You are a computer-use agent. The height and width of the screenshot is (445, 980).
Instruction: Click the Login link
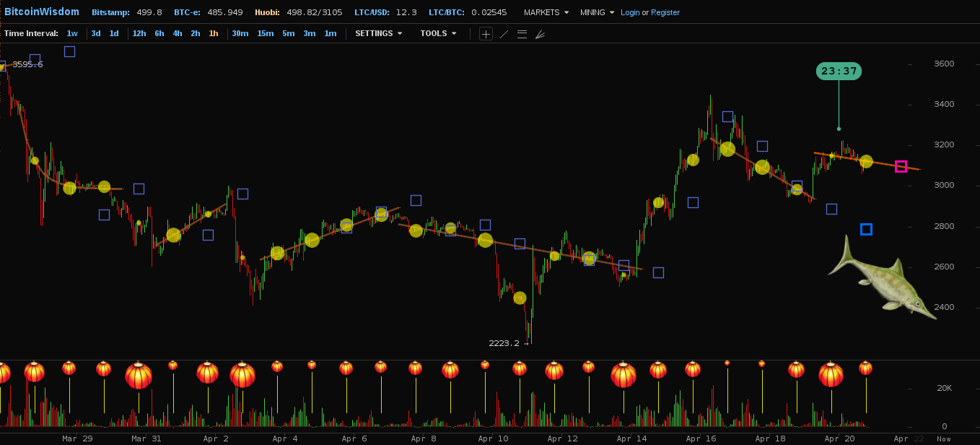tap(630, 12)
